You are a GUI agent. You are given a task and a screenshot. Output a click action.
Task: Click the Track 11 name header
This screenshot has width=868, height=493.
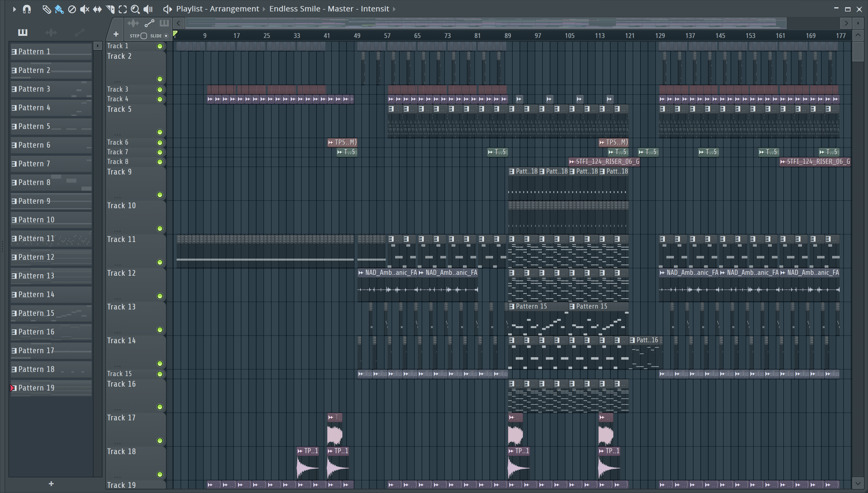click(121, 239)
